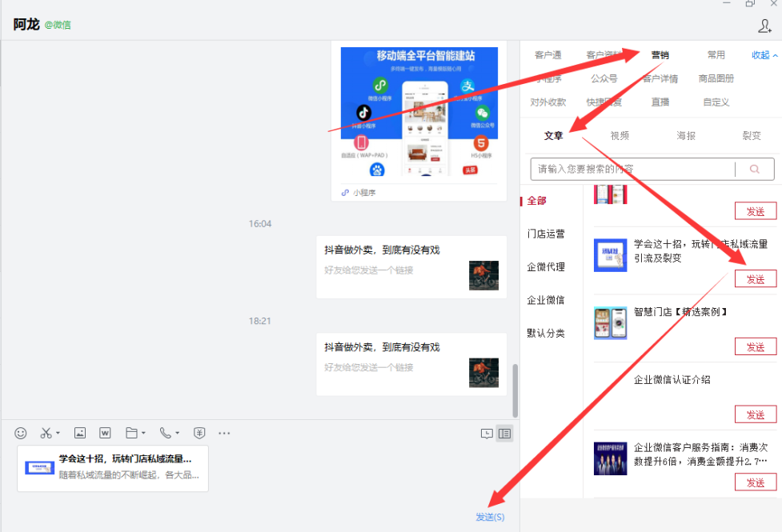Click the pending article card in input box
Viewport: 782px width, 532px height.
(x=113, y=469)
